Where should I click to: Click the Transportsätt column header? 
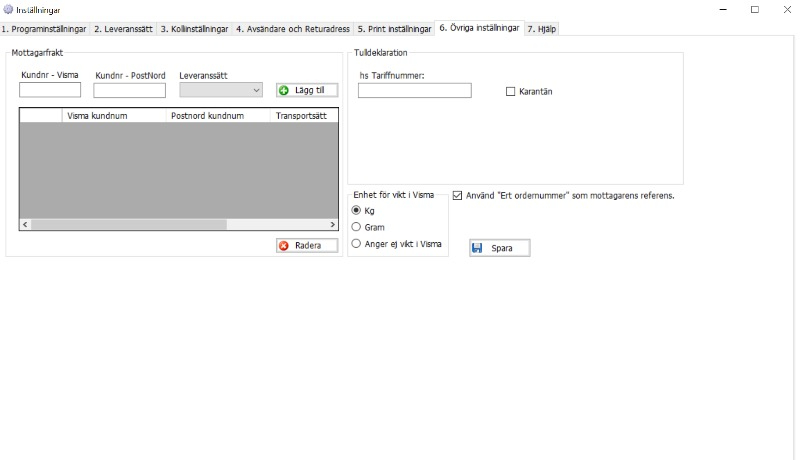(x=304, y=116)
